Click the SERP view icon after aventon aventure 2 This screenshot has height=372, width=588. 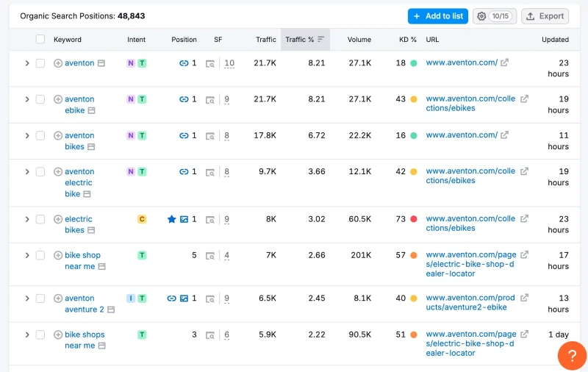[x=111, y=310]
